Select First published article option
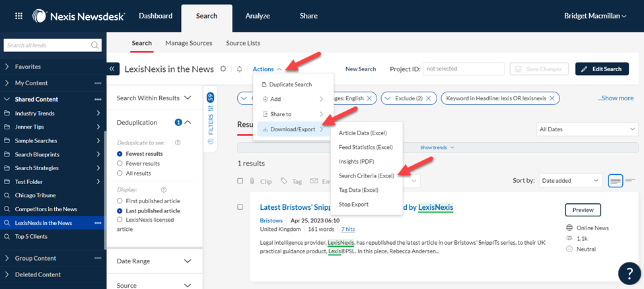Viewport: 644px width, 289px height. 120,201
